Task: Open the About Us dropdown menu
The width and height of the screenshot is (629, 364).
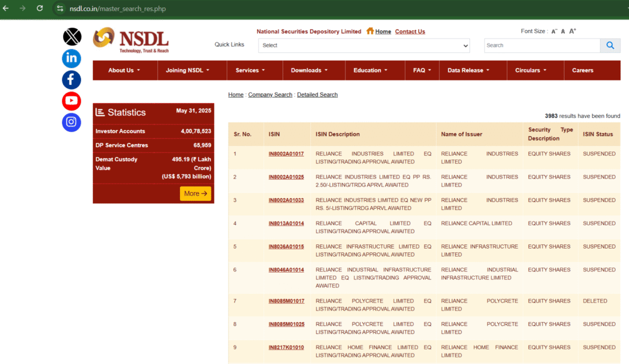Action: [x=124, y=70]
